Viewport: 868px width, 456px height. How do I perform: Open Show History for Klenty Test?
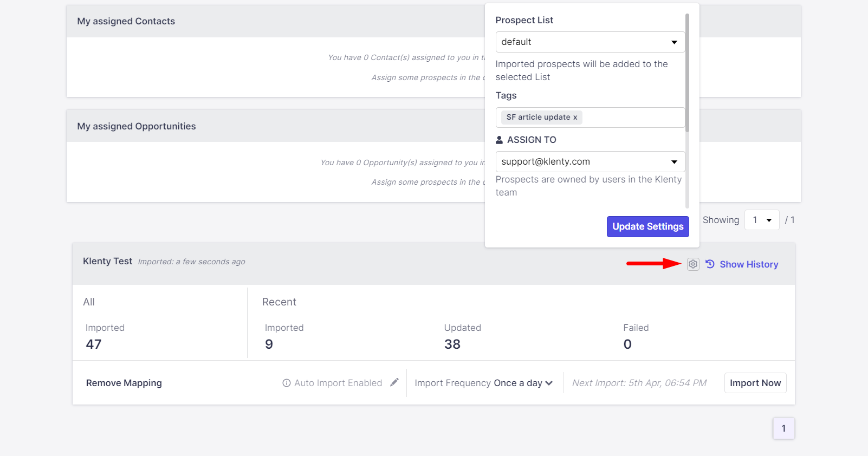(742, 264)
